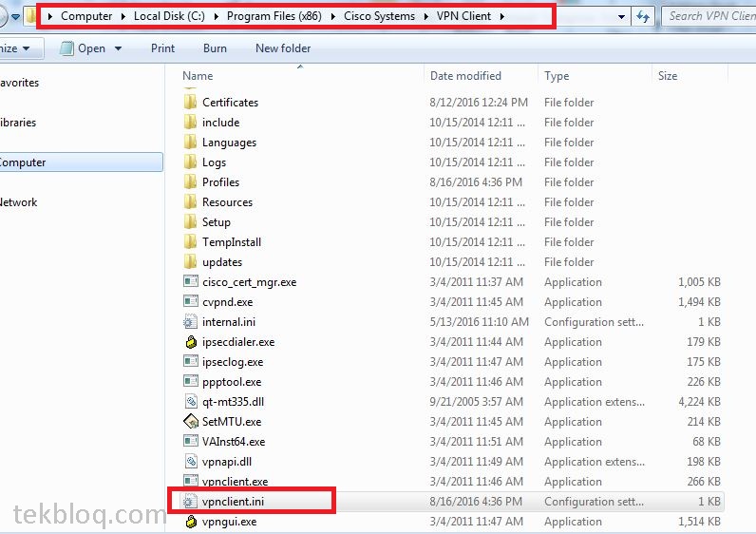This screenshot has height=534, width=756.
Task: Click 'Configuration sett...' type for internal.ini
Action: pyautogui.click(x=594, y=322)
